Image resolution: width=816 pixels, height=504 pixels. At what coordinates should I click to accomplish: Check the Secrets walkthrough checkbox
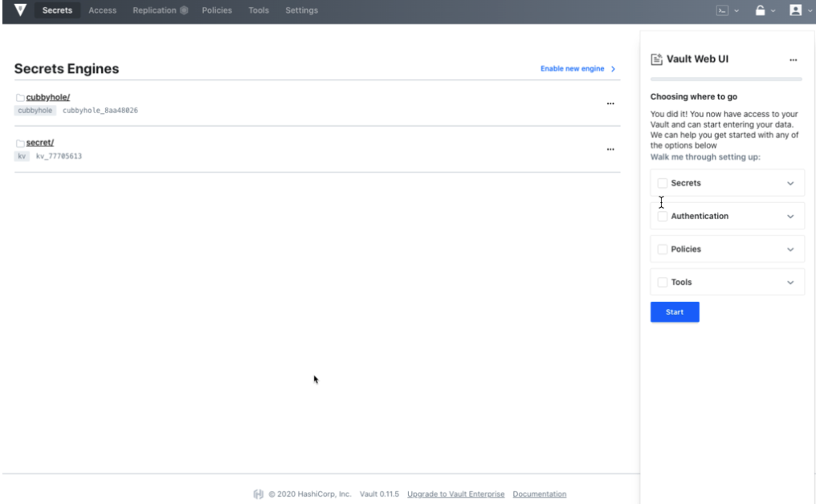(663, 183)
